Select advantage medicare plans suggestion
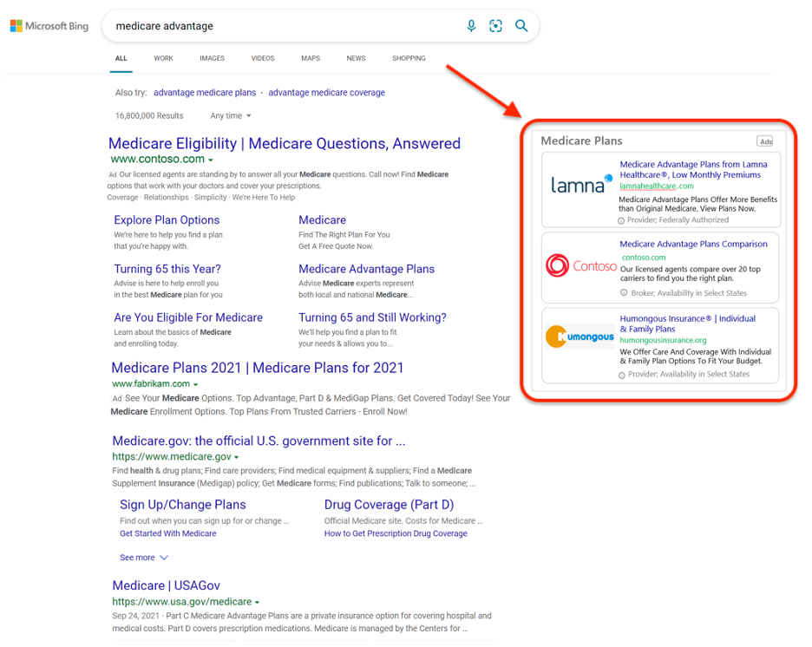Viewport: 812px width, 647px height. (x=205, y=93)
